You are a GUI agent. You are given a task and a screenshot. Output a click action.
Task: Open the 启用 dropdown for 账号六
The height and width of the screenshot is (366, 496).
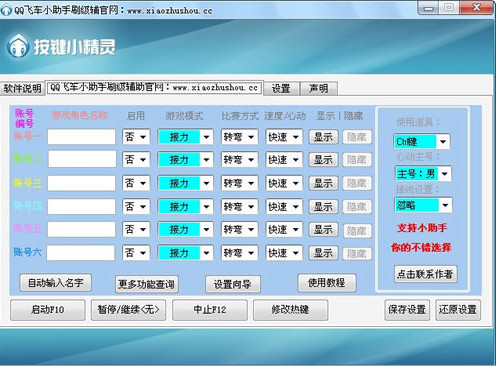pyautogui.click(x=136, y=253)
